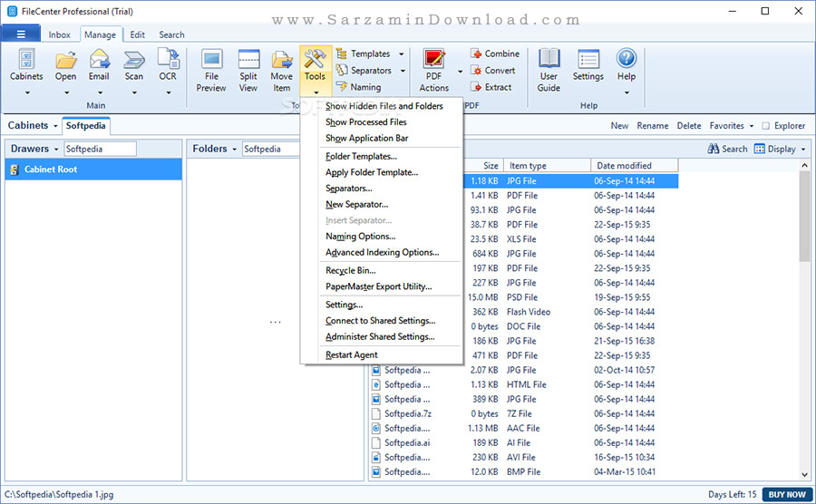
Task: Choose Restart Agent menu item
Action: coord(352,355)
